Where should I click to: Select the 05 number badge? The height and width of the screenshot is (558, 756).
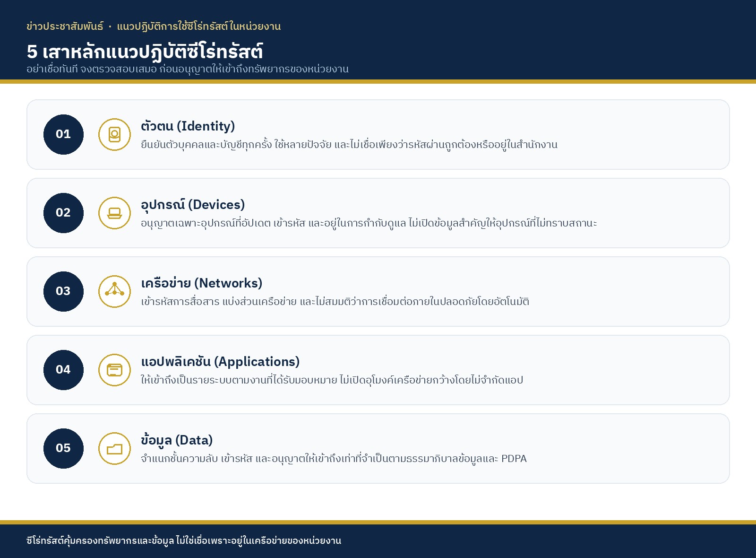63,448
